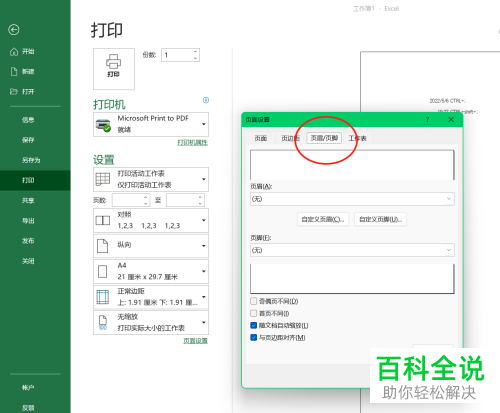Click the back arrow icon in sidebar
500x413 pixels.
coord(14,30)
